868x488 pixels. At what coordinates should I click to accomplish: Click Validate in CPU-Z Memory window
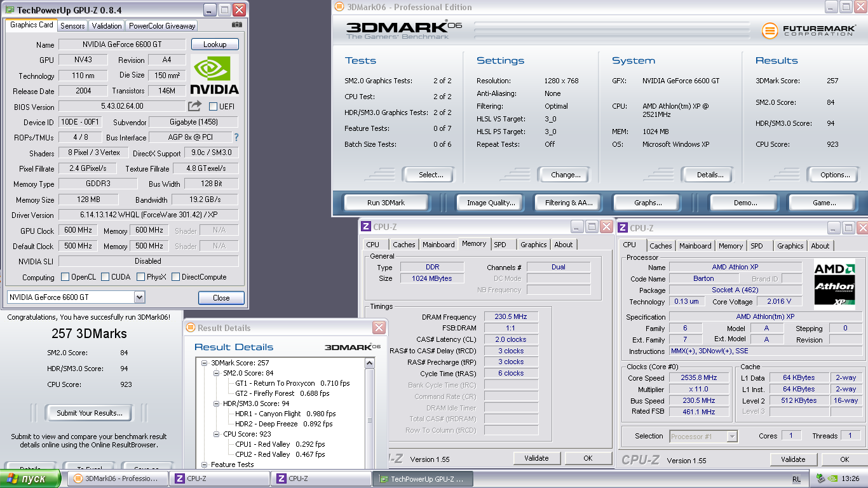[536, 458]
